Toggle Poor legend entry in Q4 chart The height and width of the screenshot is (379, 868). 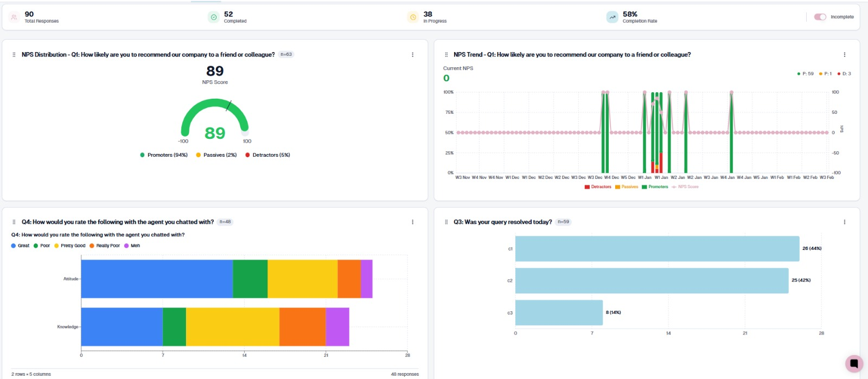click(42, 246)
